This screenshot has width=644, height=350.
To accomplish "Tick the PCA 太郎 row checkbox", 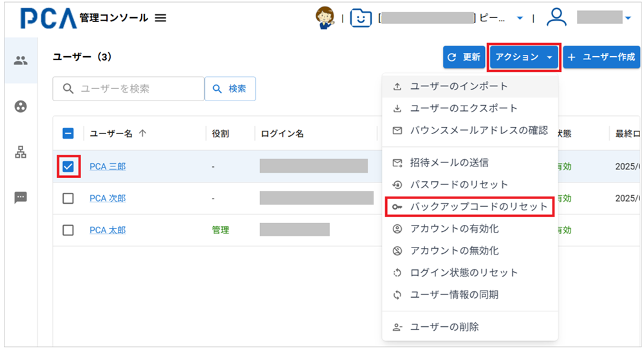I will (68, 230).
